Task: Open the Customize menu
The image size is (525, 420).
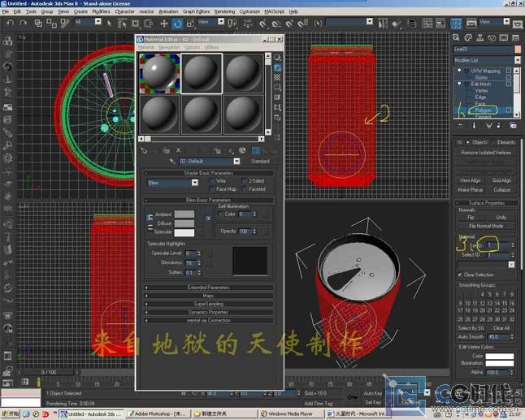Action: (x=249, y=11)
